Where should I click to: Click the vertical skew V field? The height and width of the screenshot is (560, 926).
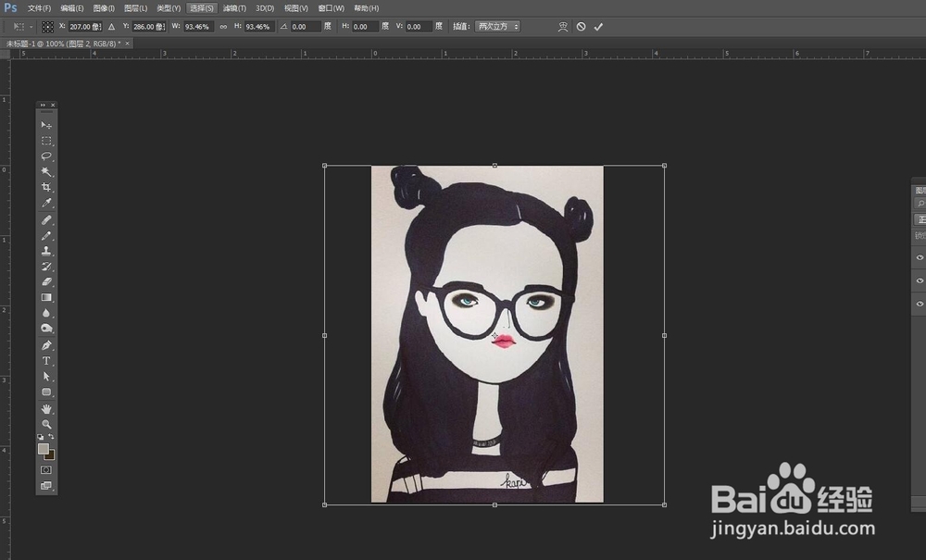click(419, 27)
